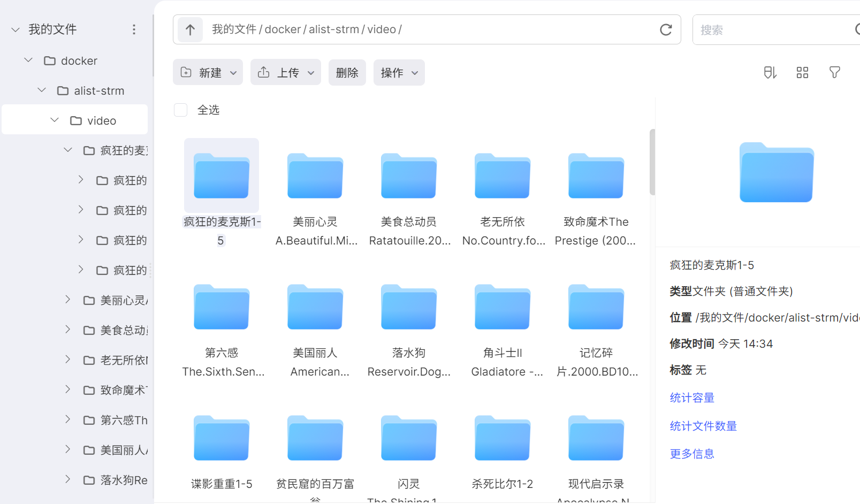Open the sort order icon
Viewport: 860px width, 504px height.
(x=770, y=73)
